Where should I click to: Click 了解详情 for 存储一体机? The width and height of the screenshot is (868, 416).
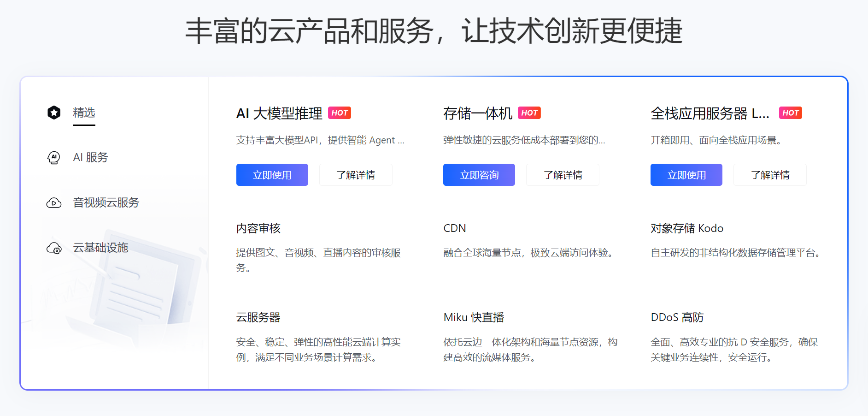(563, 175)
